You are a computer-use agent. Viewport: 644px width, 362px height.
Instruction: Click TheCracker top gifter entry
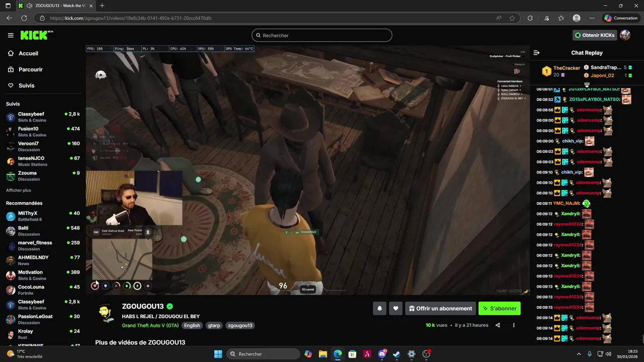point(561,71)
